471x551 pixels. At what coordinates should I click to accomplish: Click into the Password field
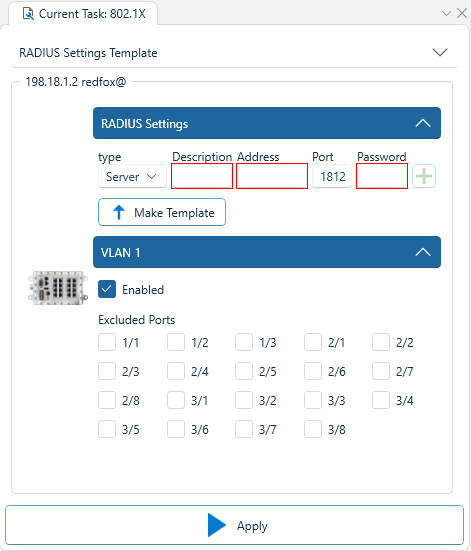[382, 176]
